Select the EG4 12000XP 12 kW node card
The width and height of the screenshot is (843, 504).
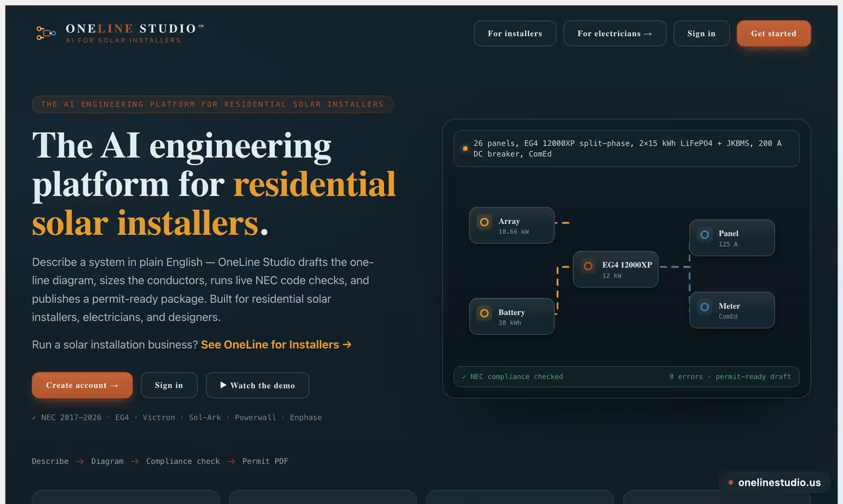coord(616,269)
